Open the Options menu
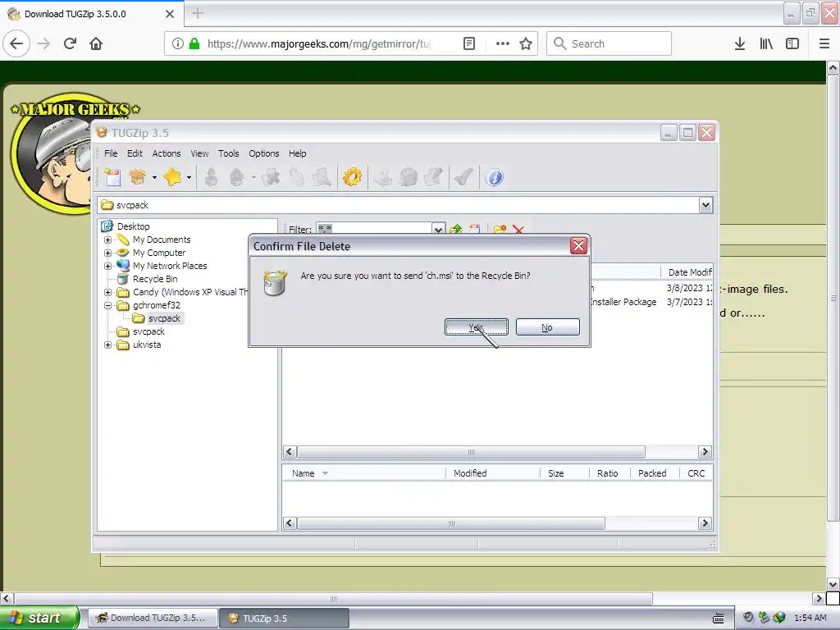 pos(263,153)
